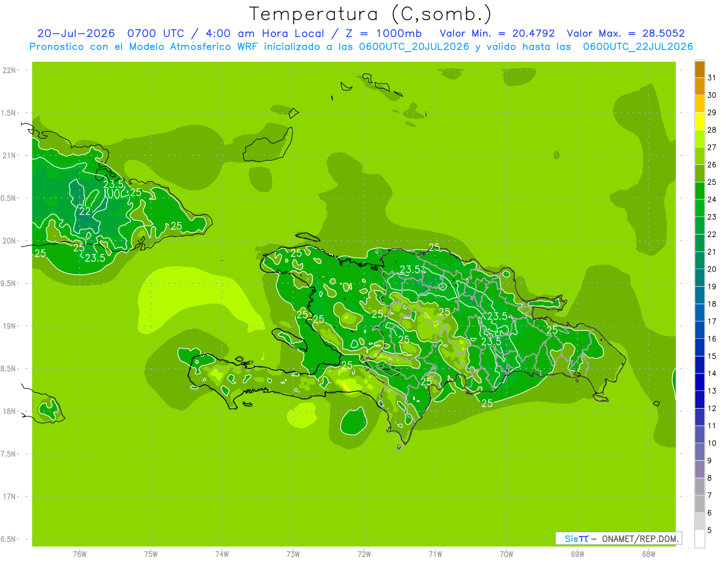Image resolution: width=728 pixels, height=562 pixels.
Task: Click the "0700 UTC" time label
Action: (x=156, y=33)
